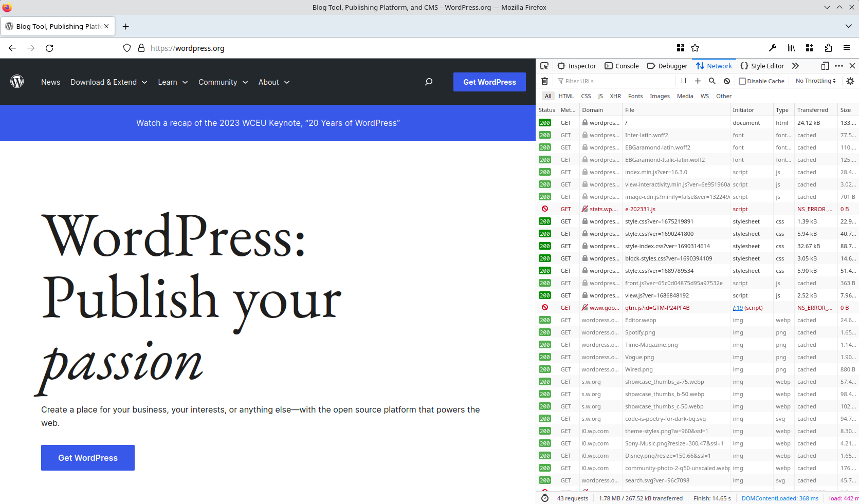The image size is (859, 504).
Task: Switch to the Inspector tab
Action: [577, 66]
